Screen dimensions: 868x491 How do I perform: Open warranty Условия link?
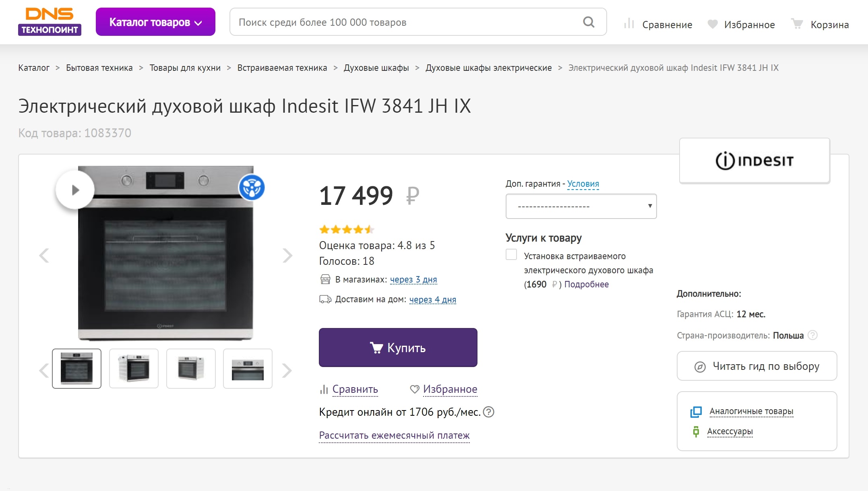(x=583, y=184)
